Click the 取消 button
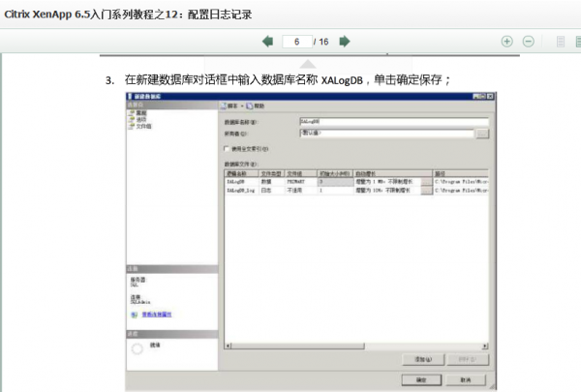Screen dimensions: 581x392 pos(466,380)
